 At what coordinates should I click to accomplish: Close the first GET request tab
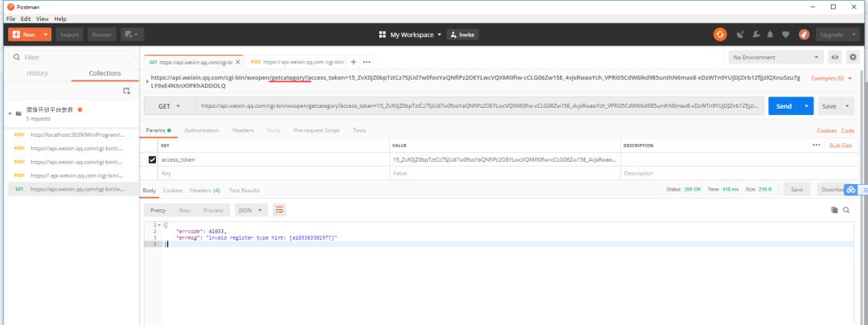tap(237, 62)
